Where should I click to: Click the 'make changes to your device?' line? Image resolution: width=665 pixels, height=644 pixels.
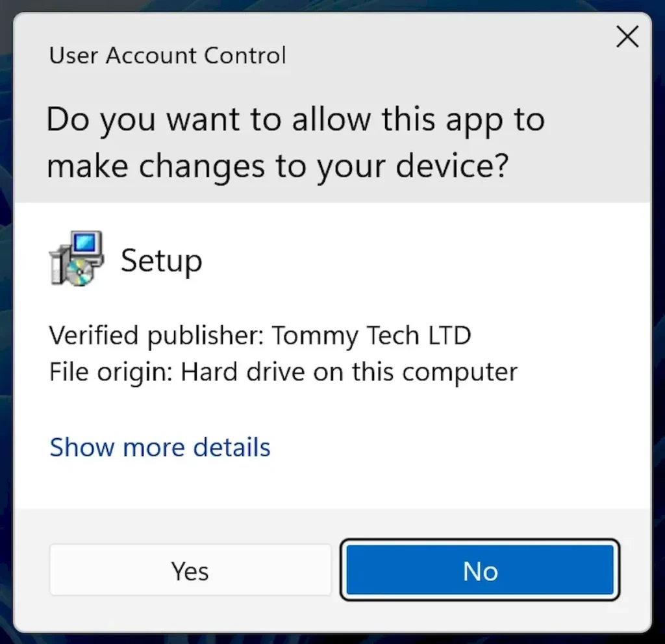277,166
